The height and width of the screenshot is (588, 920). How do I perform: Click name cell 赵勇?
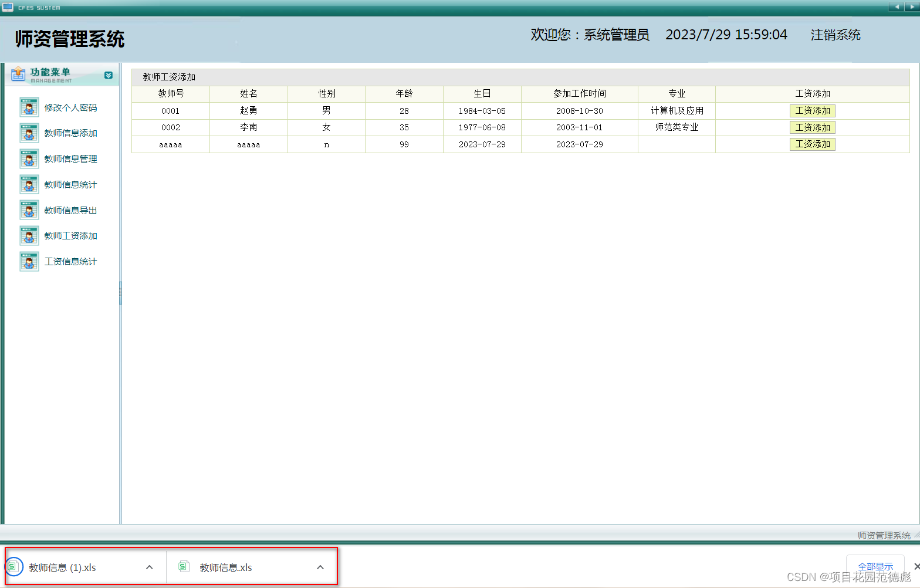tap(249, 111)
